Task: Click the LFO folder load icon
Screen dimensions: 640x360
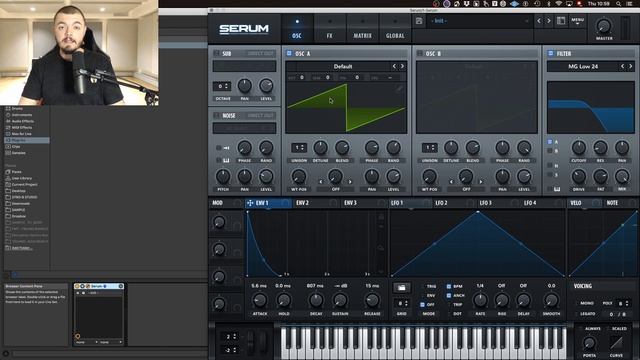Action: 402,288
